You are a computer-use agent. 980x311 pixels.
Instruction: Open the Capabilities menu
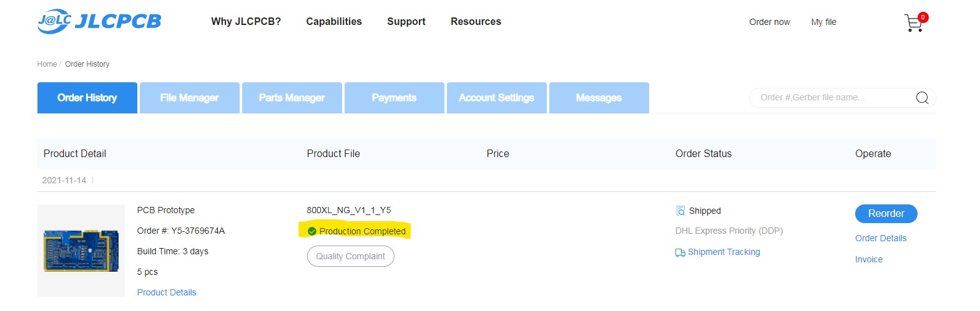tap(334, 21)
